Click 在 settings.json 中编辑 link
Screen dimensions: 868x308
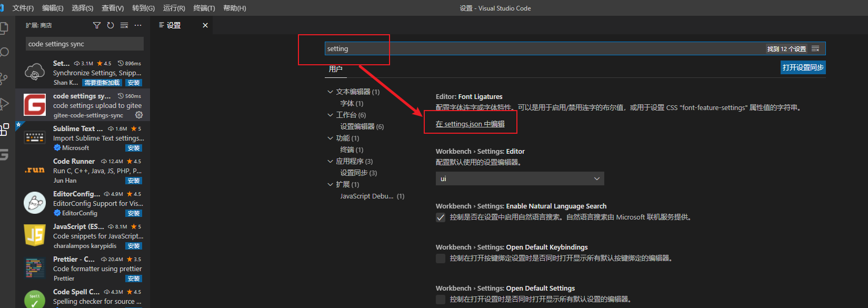470,124
